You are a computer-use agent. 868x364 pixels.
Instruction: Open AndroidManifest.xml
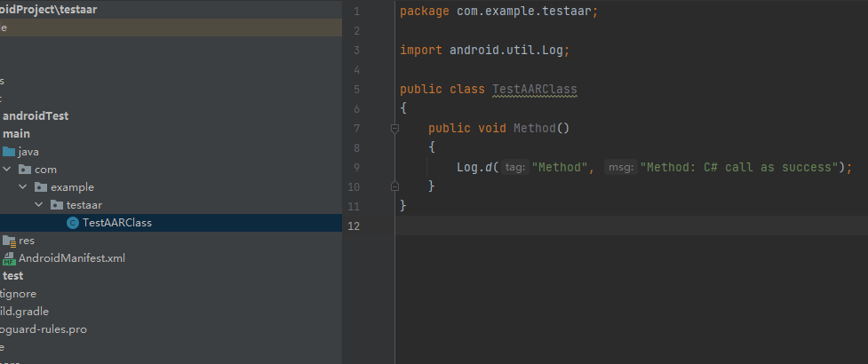coord(72,258)
